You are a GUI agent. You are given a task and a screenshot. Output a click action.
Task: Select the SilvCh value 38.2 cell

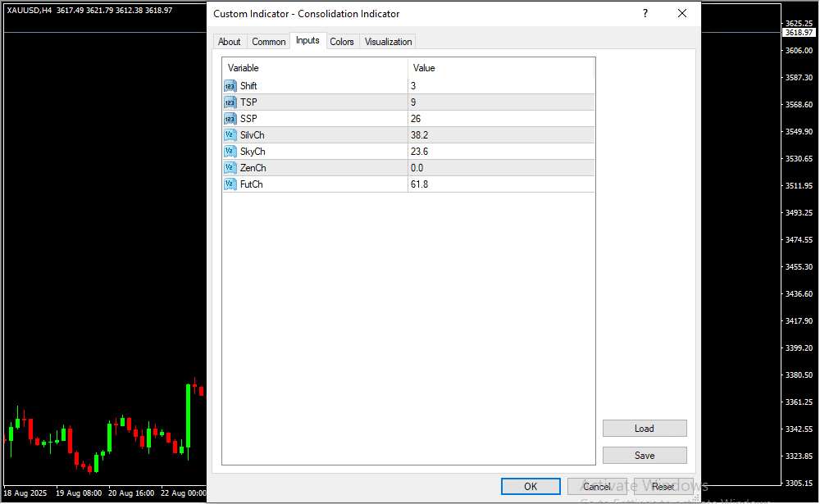click(x=500, y=135)
